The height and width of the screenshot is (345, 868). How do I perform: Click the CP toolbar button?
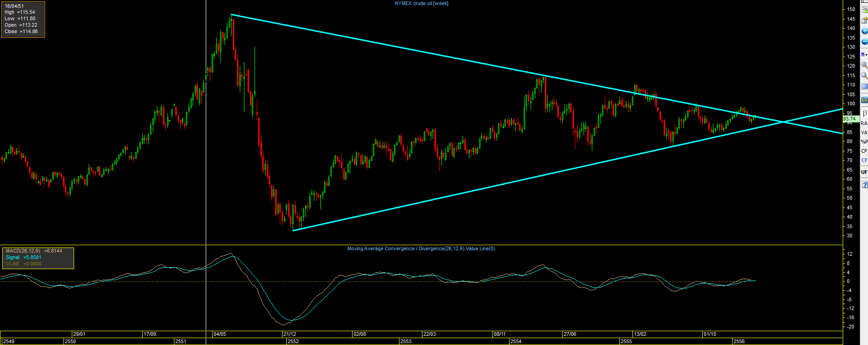coord(864,151)
